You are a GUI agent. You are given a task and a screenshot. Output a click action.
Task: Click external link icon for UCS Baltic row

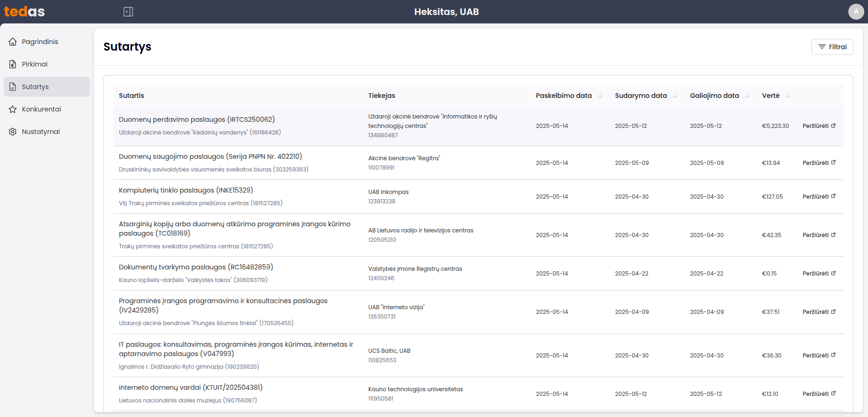(833, 355)
